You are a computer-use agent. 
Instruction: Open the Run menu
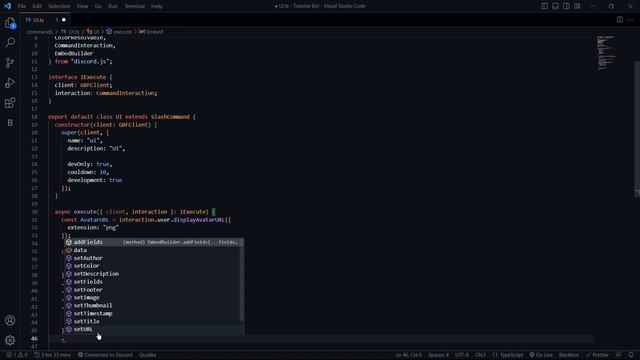113,6
